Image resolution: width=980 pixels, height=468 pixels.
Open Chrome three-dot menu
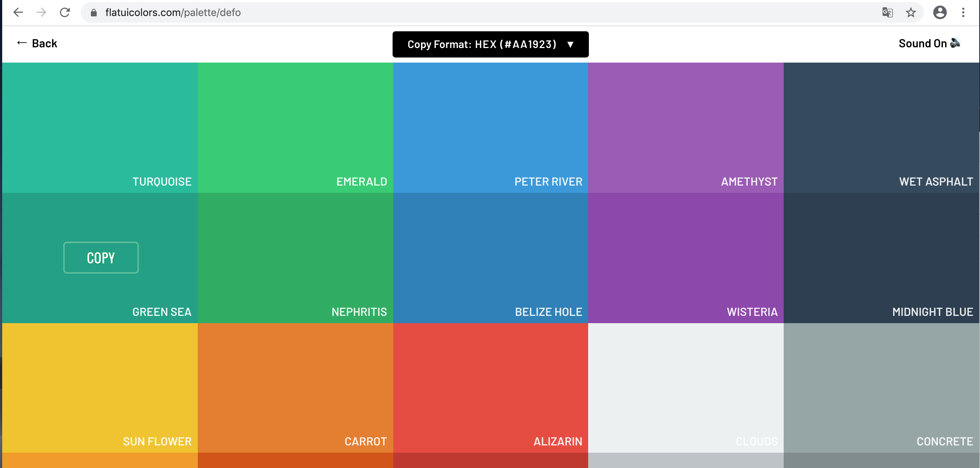click(963, 13)
